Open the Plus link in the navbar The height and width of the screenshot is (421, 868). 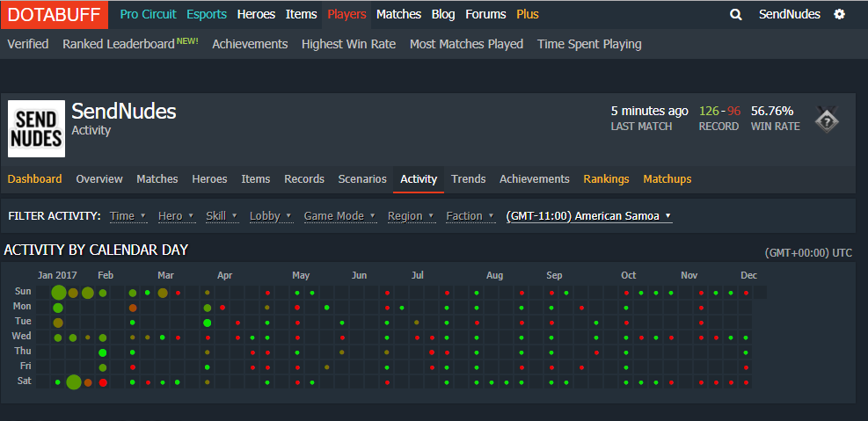pos(528,14)
